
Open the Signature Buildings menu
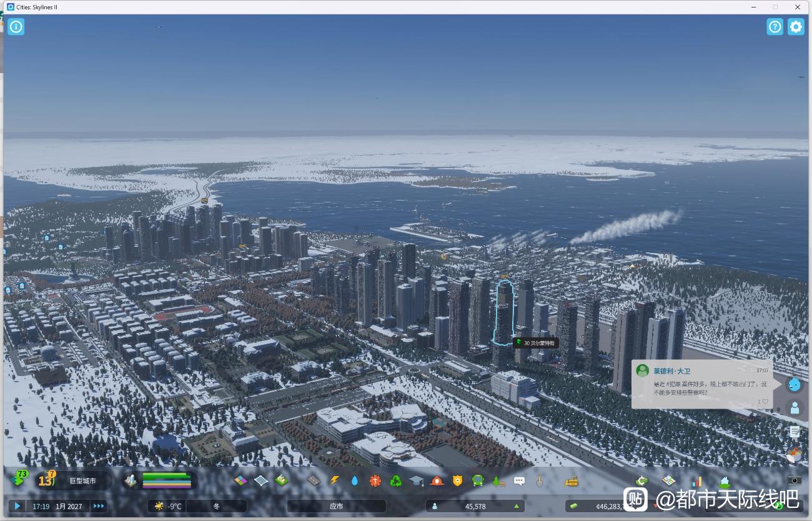tap(282, 480)
